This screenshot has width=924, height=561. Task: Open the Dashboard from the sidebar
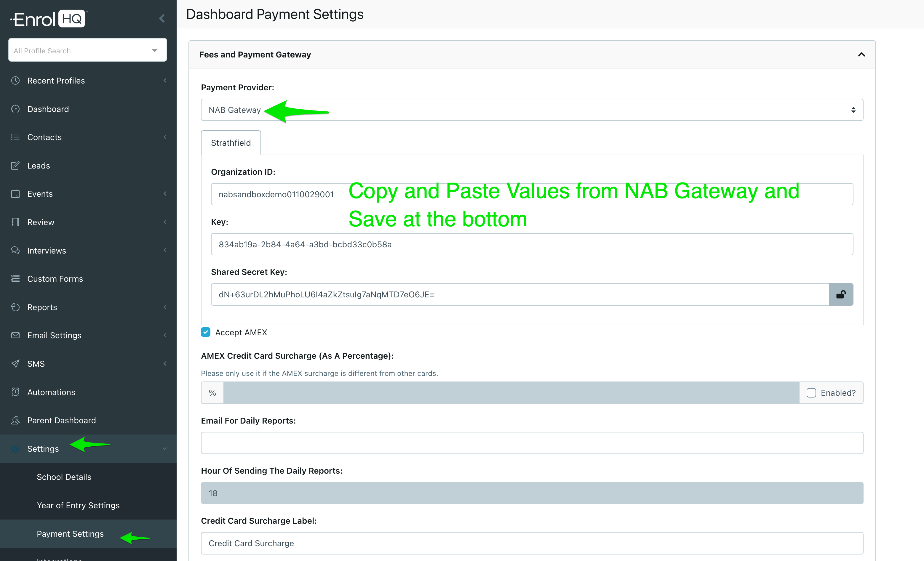(x=48, y=109)
